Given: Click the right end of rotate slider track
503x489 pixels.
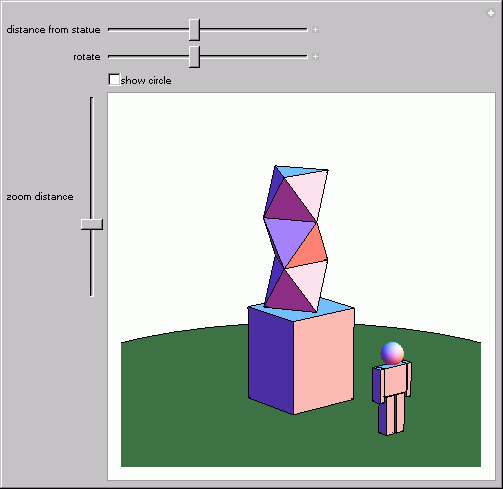Looking at the screenshot, I should click(305, 57).
